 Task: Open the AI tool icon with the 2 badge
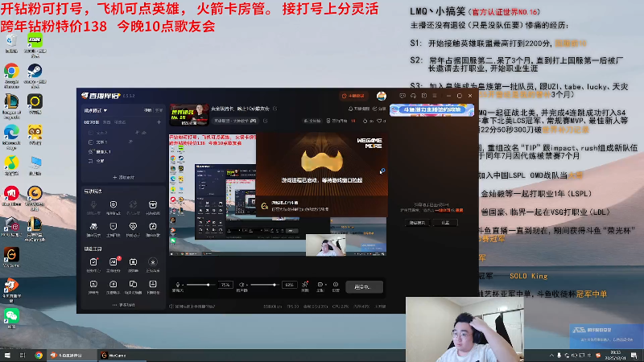click(114, 262)
